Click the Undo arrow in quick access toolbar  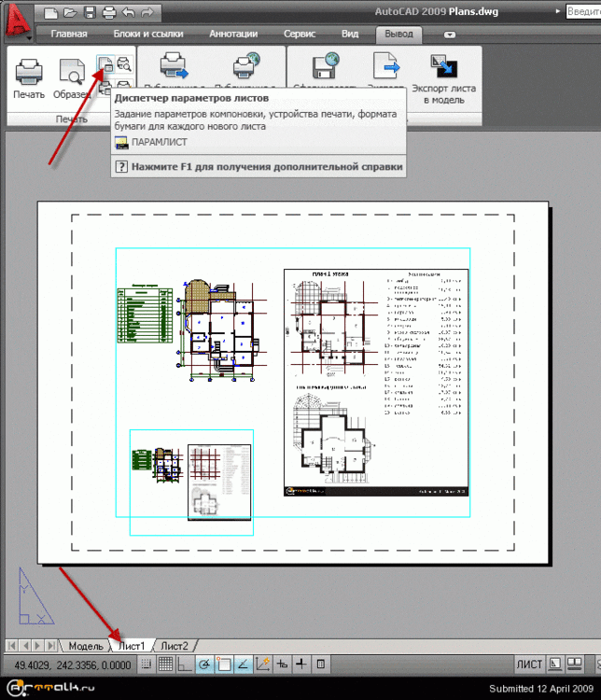[130, 12]
